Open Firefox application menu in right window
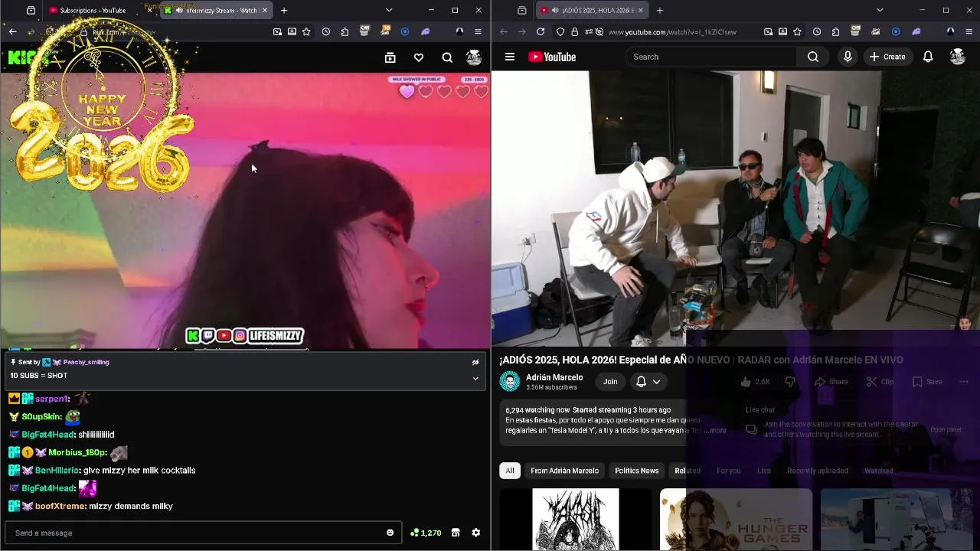 969,32
